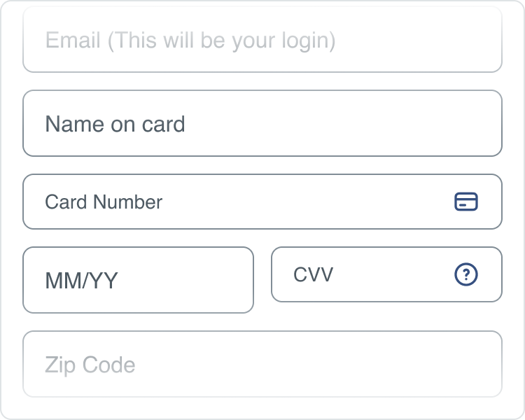Screen dimensions: 525x420
Task: Focus the Email login input field
Action: (262, 40)
